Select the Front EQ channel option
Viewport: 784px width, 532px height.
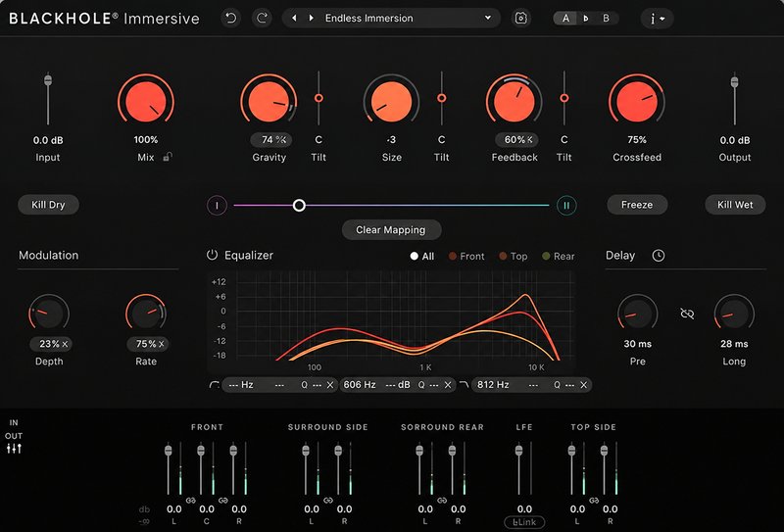click(466, 256)
